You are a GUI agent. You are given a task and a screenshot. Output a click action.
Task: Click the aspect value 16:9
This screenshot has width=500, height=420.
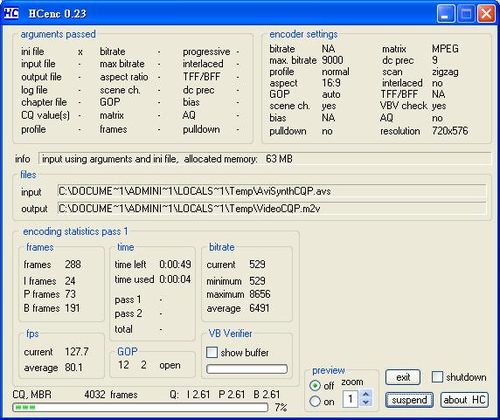coord(331,83)
